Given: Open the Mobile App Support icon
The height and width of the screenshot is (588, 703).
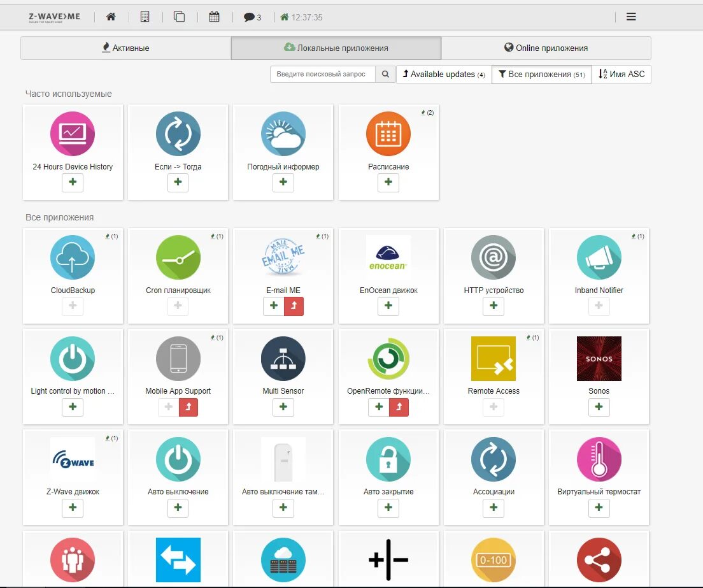Looking at the screenshot, I should (178, 359).
